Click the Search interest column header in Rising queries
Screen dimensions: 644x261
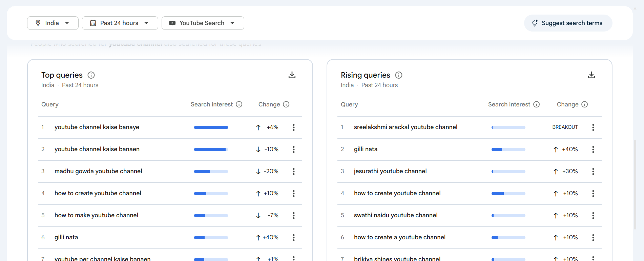(509, 104)
